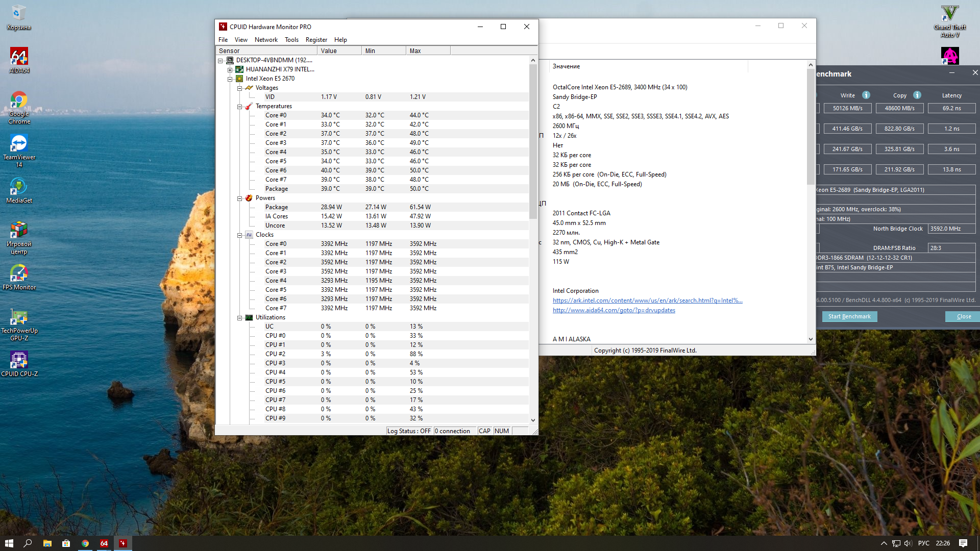Open FPS Monitor desktop icon
Screen dimensions: 980x551
pos(19,274)
